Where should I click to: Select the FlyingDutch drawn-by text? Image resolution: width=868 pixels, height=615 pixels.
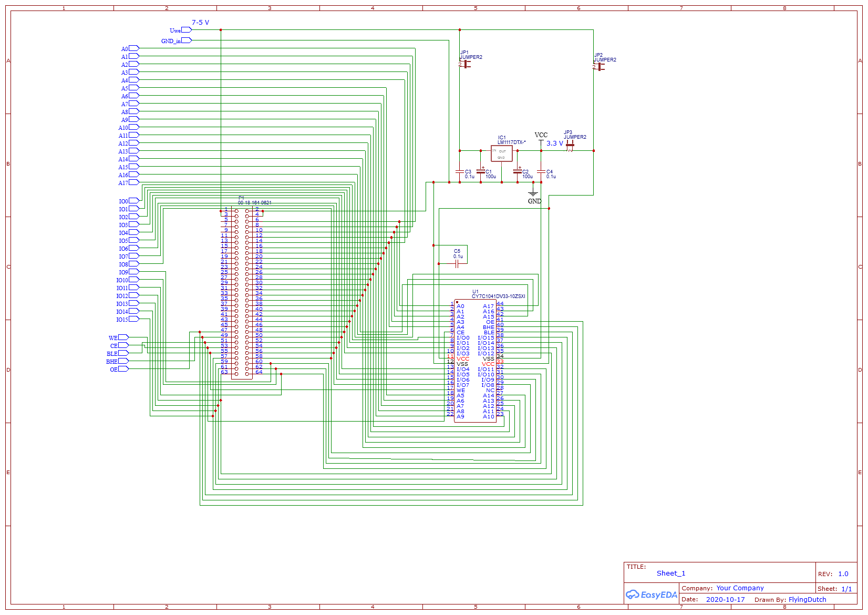(x=807, y=599)
